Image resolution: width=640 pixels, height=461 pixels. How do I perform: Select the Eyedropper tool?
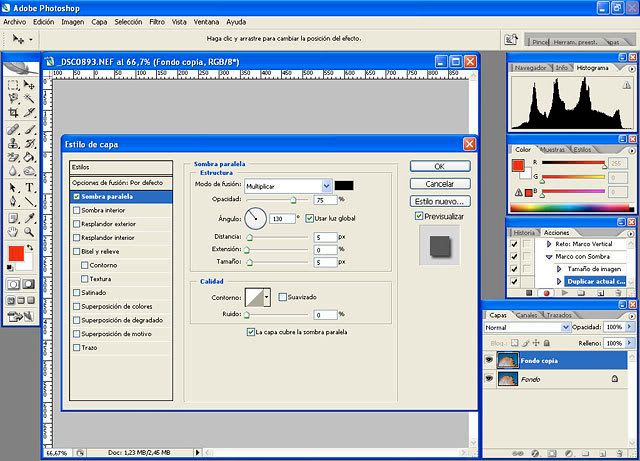[x=29, y=218]
